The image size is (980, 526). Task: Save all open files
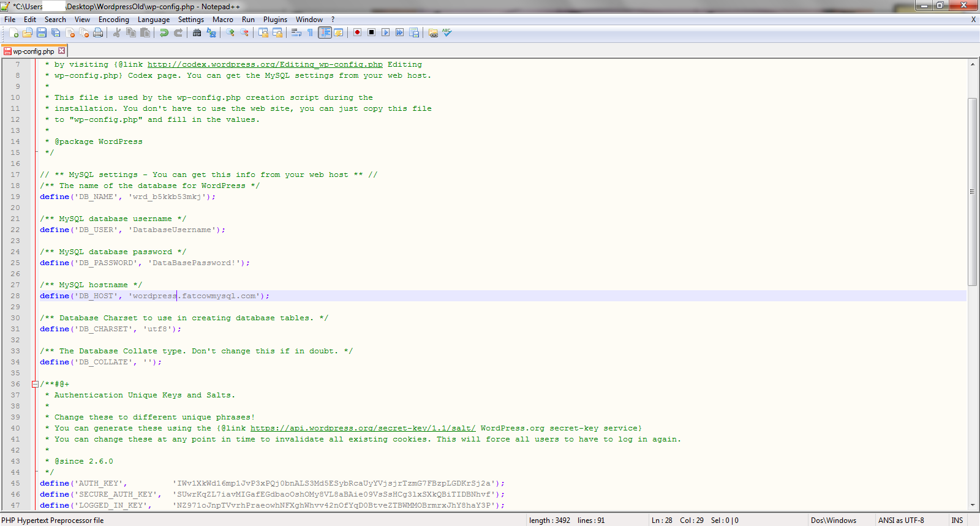click(56, 32)
